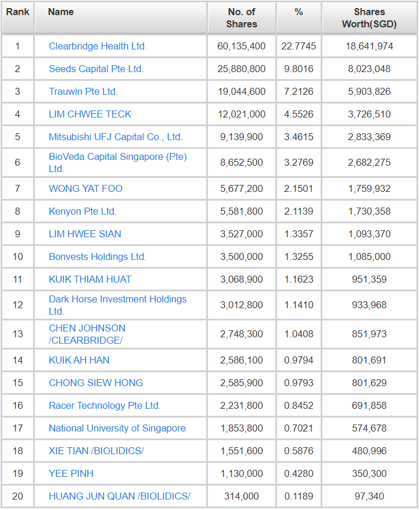Image resolution: width=420 pixels, height=510 pixels.
Task: Select the percentage value 4.5526
Action: 299,114
